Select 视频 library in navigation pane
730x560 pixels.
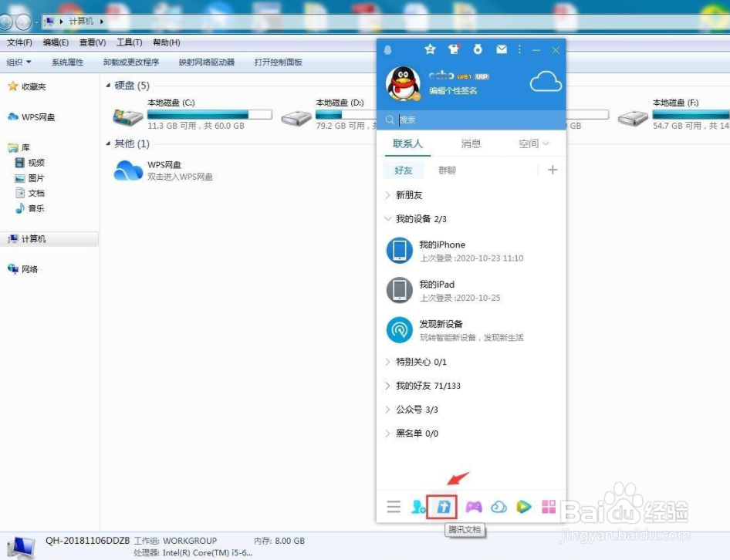[x=30, y=163]
